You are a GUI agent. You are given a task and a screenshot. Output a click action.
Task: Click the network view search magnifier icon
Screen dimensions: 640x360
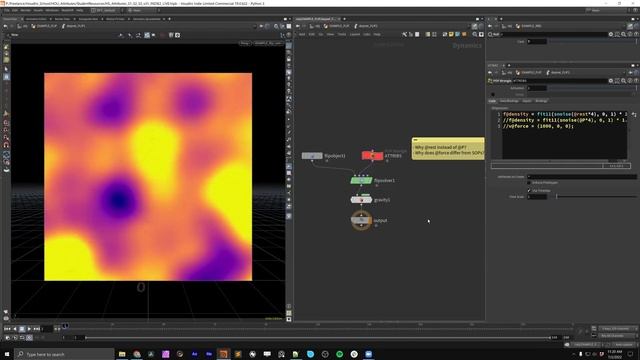(x=475, y=35)
